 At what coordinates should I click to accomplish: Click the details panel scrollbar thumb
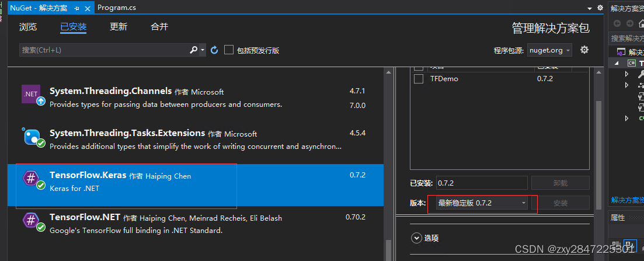pos(598,156)
